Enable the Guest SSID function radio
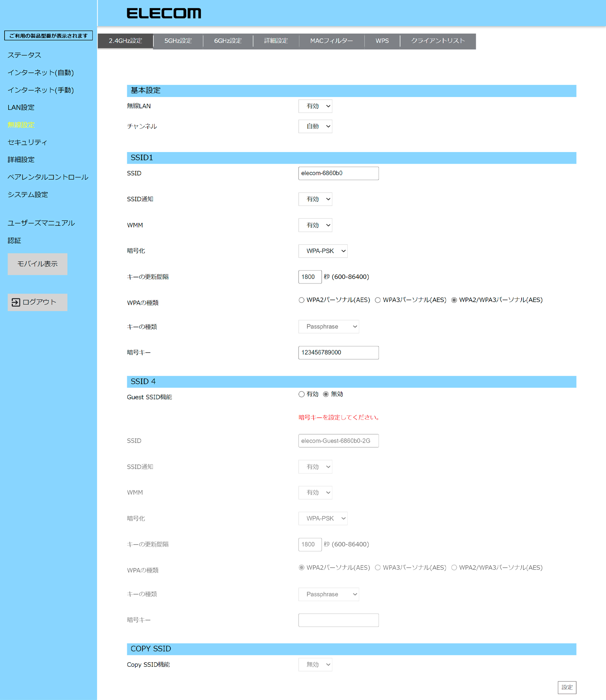 coord(301,394)
